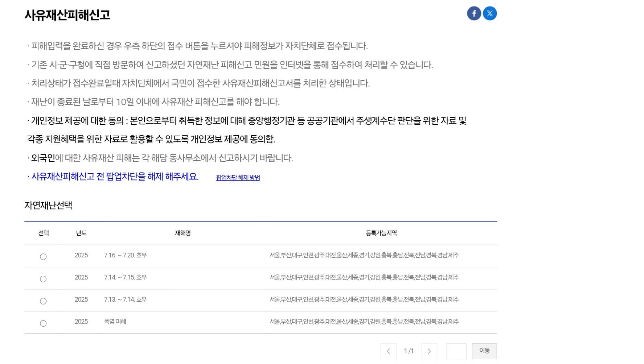Click the page number input box
Screen dimensions: 644x364
[x=456, y=351]
